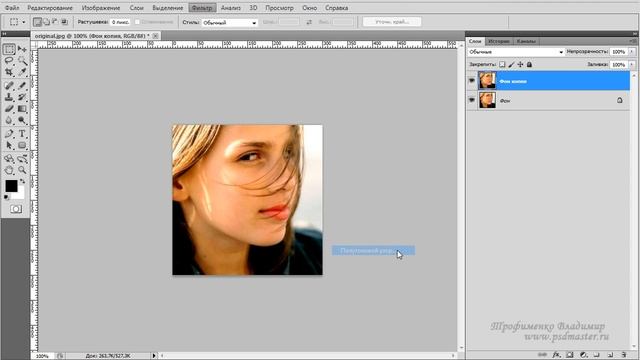Swap foreground and background colors
640x360 pixels.
coord(22,181)
